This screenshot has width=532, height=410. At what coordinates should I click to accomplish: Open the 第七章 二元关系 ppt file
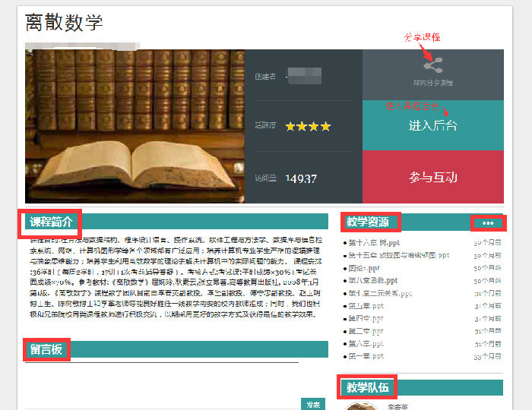click(380, 293)
